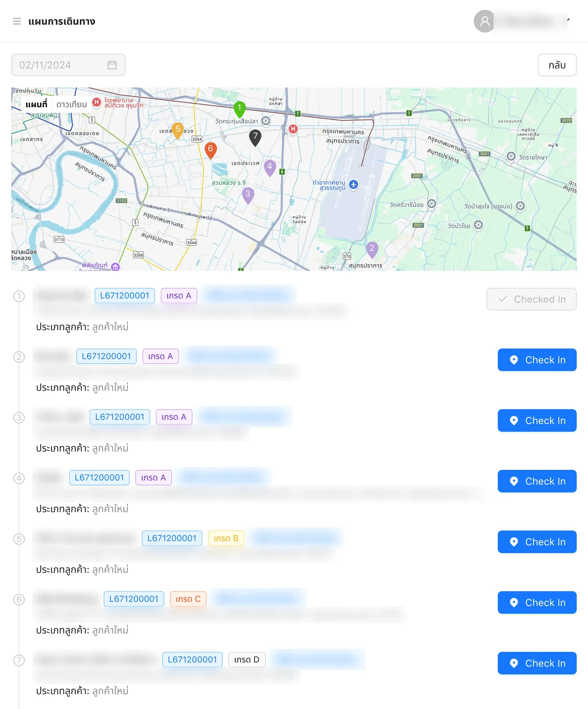The height and width of the screenshot is (709, 588).
Task: Click the temple icon for วัดบัวโรย
Action: coord(478,225)
